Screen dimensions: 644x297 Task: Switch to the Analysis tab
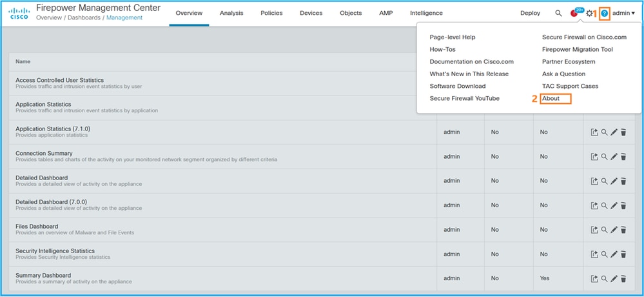tap(231, 13)
